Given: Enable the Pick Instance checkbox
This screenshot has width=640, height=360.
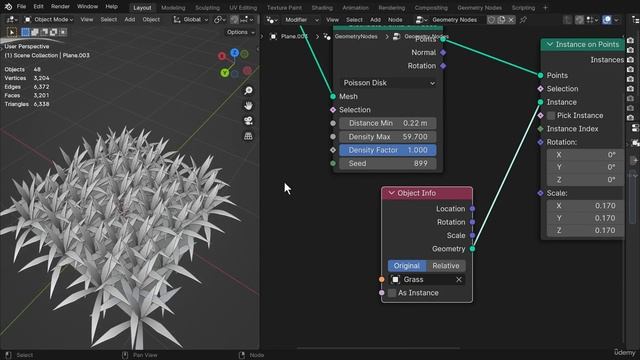Looking at the screenshot, I should tap(551, 116).
